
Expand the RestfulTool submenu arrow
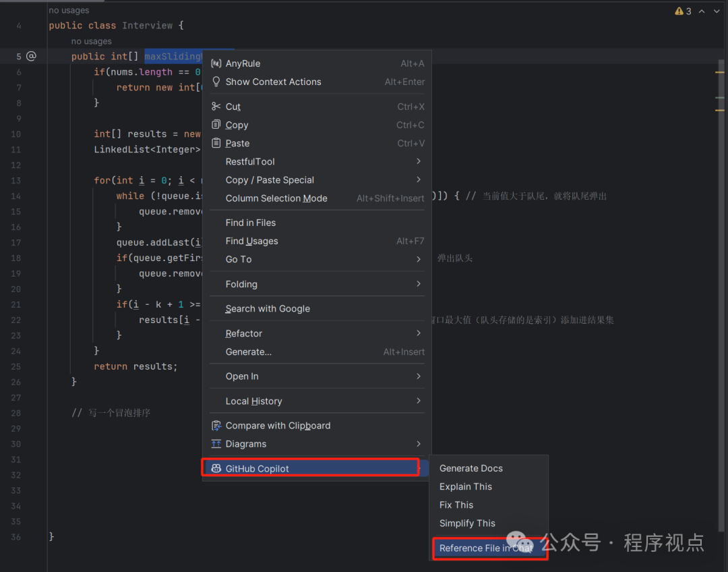click(x=419, y=161)
